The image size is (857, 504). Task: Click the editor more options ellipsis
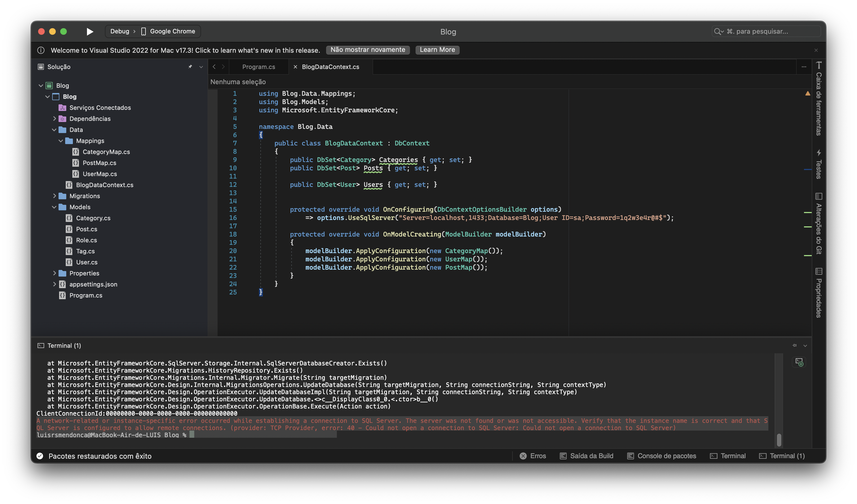click(x=804, y=67)
